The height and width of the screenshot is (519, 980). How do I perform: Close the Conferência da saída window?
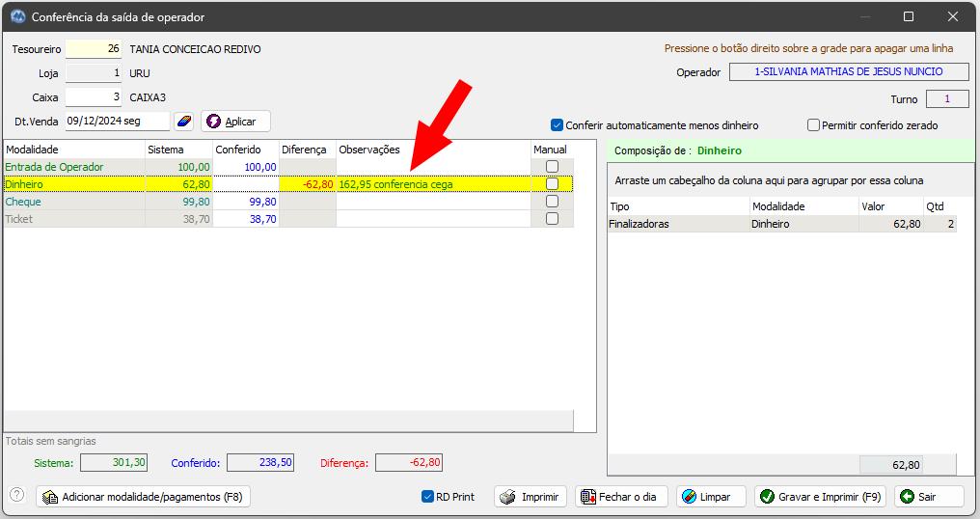[952, 17]
